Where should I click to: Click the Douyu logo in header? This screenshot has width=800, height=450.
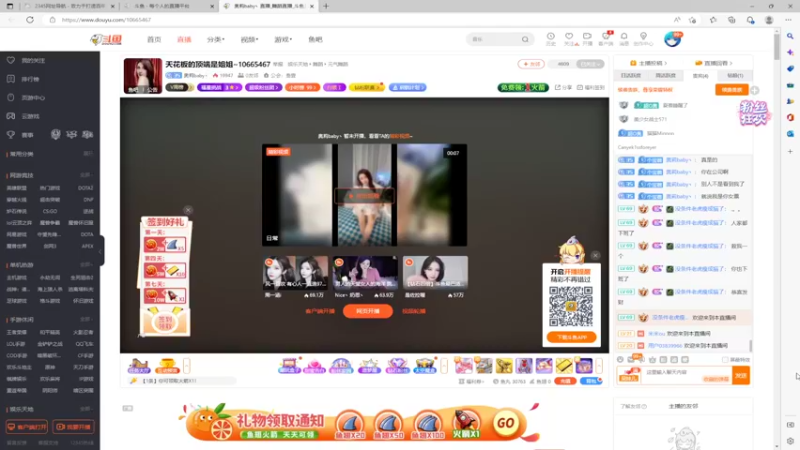pos(106,39)
